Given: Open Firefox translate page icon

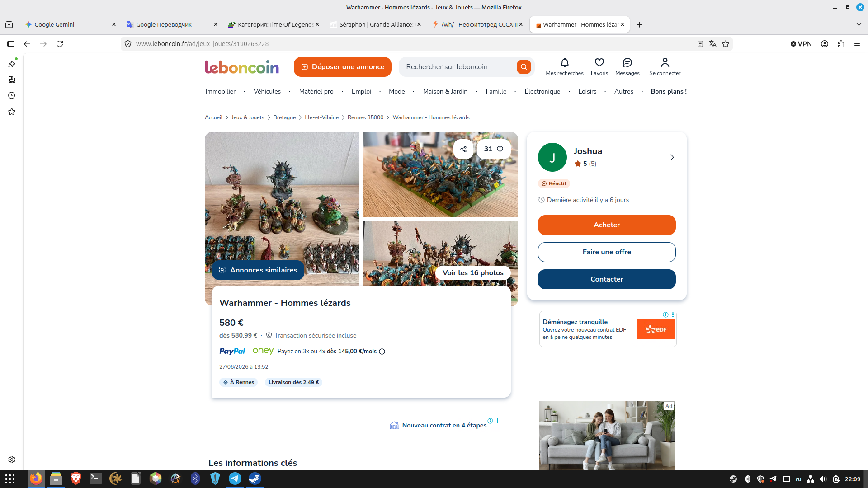Looking at the screenshot, I should click(x=713, y=44).
